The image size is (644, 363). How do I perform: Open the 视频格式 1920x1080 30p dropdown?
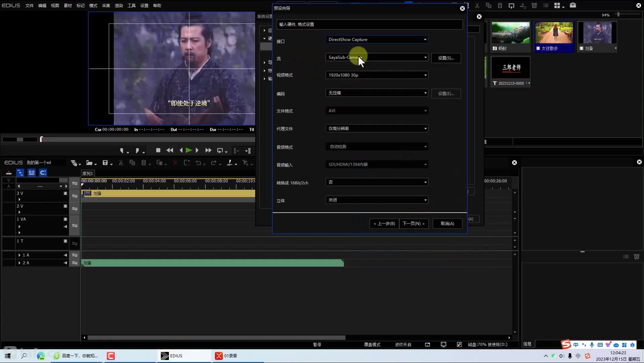[x=377, y=75]
